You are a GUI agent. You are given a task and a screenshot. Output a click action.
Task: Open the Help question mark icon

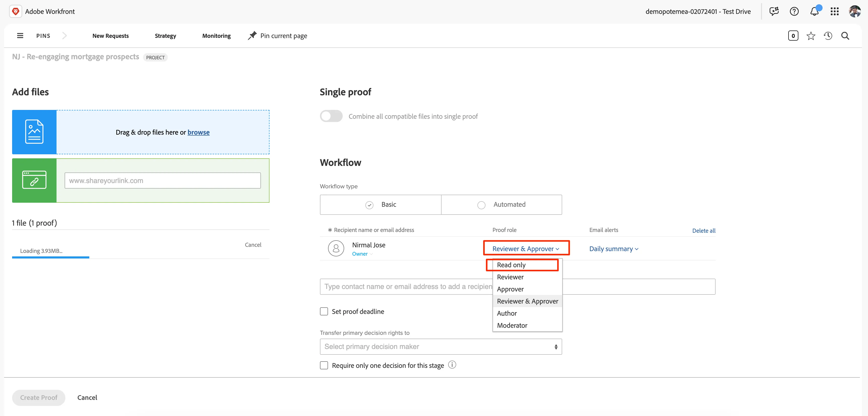coord(794,11)
